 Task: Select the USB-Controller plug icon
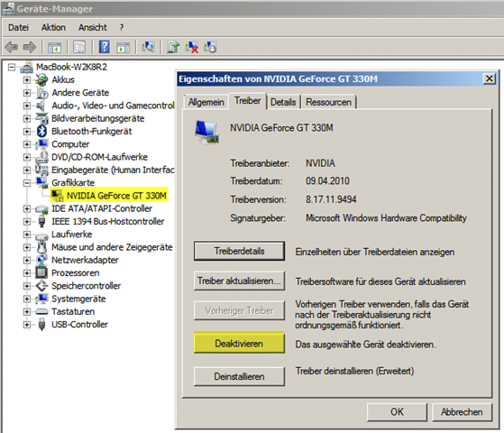coord(41,324)
